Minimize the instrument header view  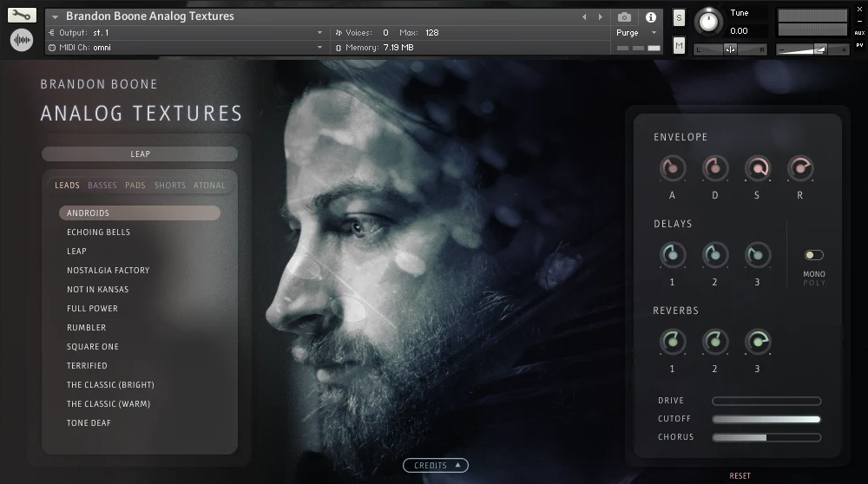point(859,21)
